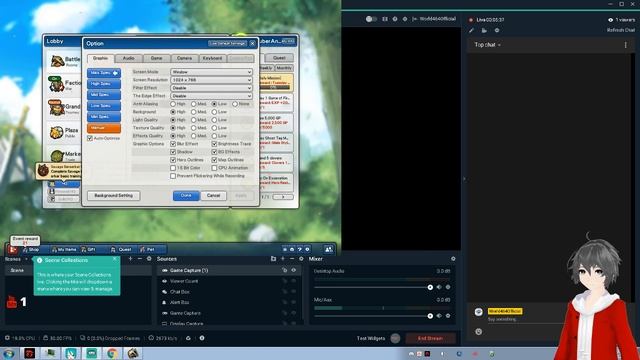
Task: Select the Alert Box source row
Action: [x=229, y=302]
